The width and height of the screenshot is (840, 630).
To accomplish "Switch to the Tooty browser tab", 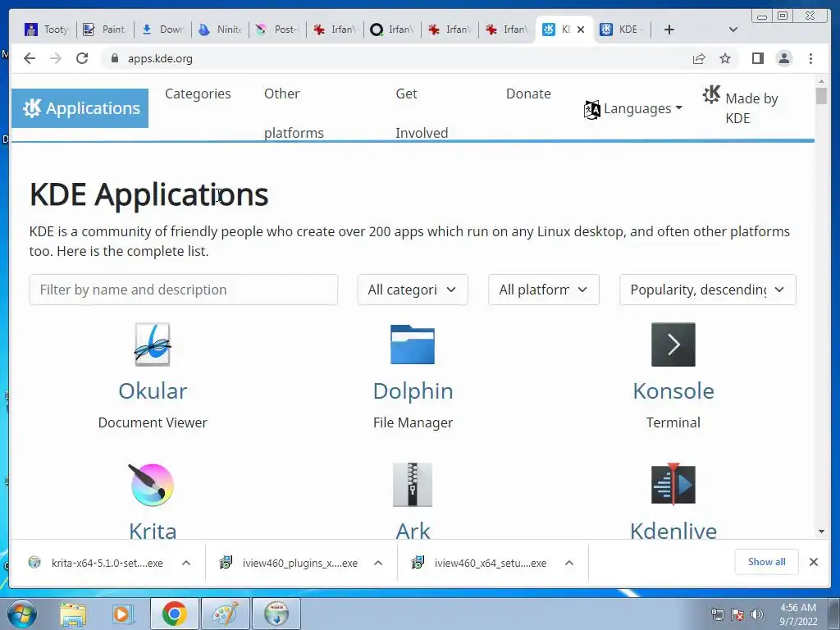I will coord(48,30).
